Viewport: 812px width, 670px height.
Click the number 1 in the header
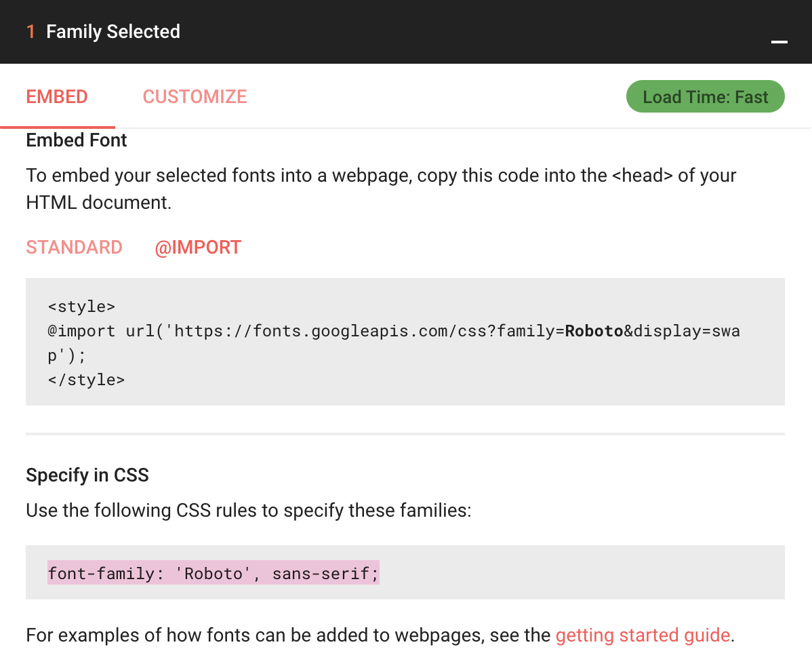click(x=31, y=31)
